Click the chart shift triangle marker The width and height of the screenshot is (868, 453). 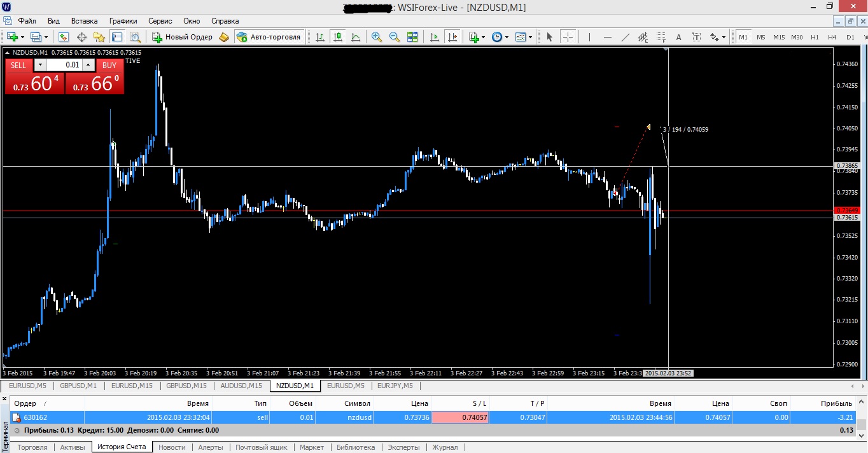coord(666,49)
